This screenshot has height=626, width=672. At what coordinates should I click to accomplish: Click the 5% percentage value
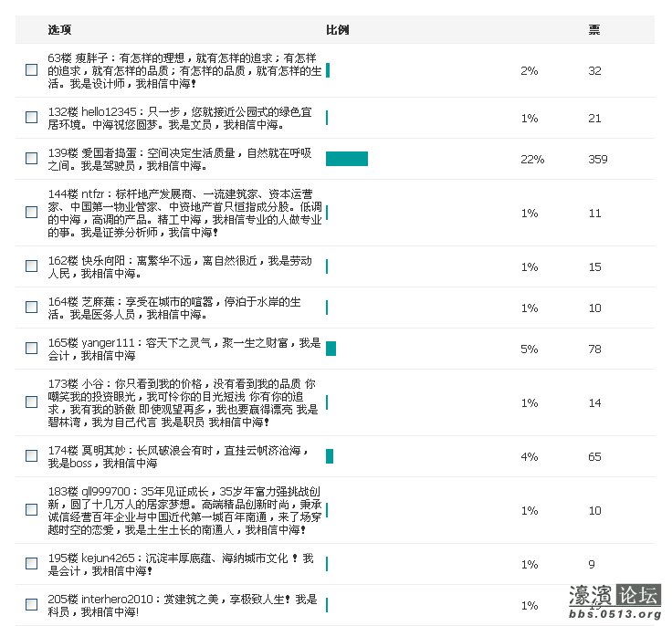coord(530,350)
